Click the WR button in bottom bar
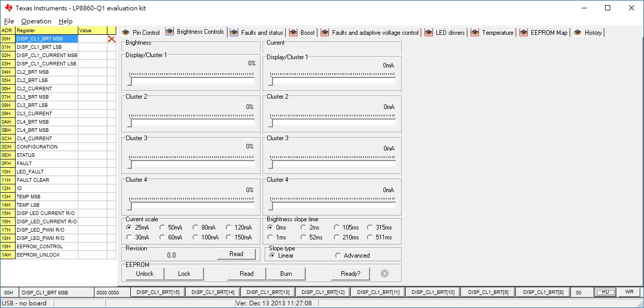Screen dimensions: 644x308 [629, 292]
